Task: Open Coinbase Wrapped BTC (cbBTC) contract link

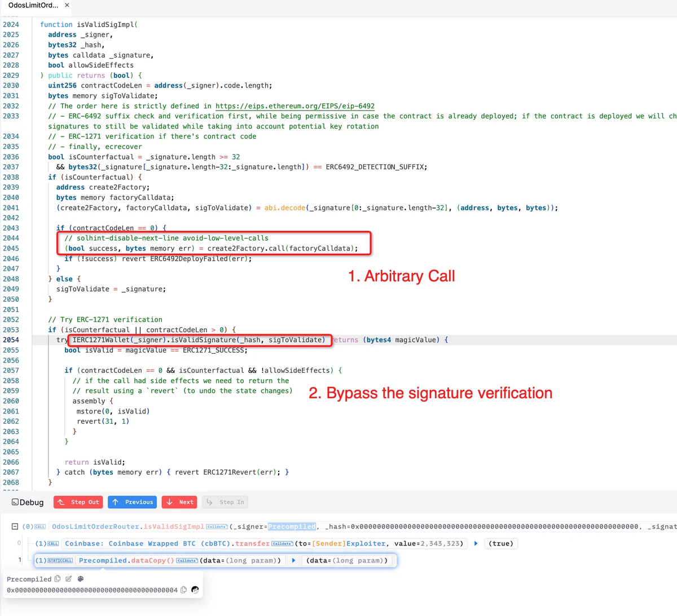Action: 148,544
